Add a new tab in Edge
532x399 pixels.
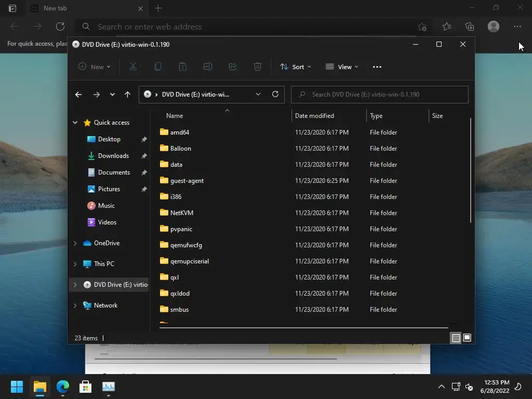click(x=158, y=8)
